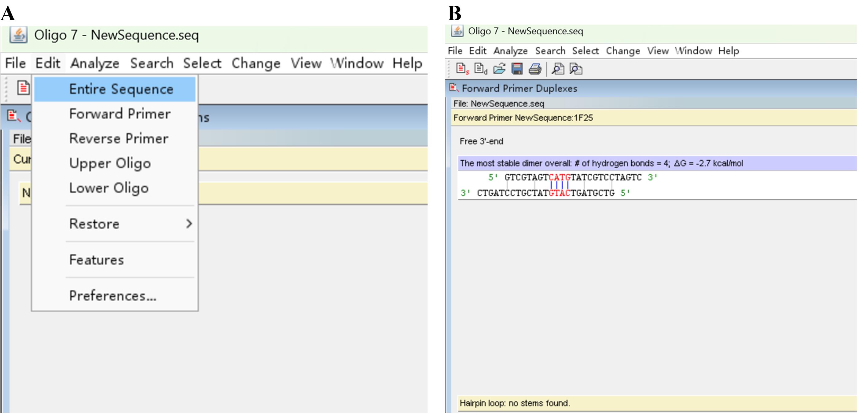Click the Forward Primer Duplexes window icon
868x414 pixels.
(454, 88)
